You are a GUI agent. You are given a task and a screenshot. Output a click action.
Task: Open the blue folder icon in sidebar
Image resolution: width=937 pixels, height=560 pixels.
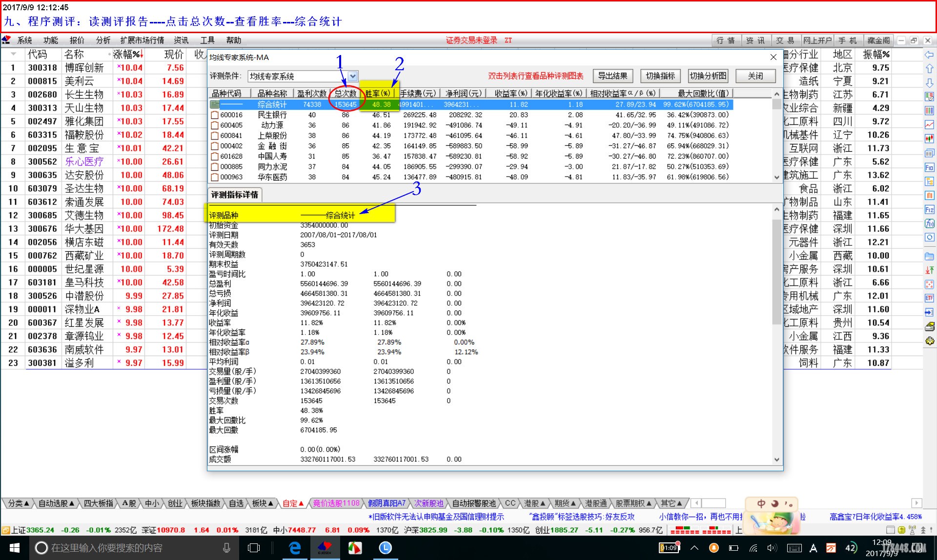[x=929, y=256]
